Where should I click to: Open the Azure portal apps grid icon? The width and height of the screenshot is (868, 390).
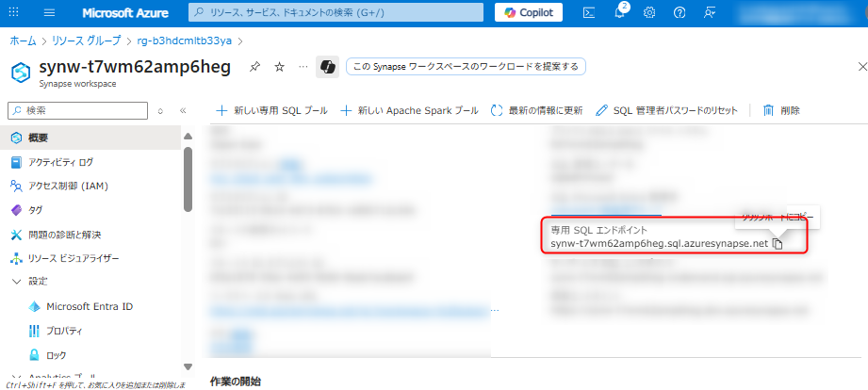14,12
